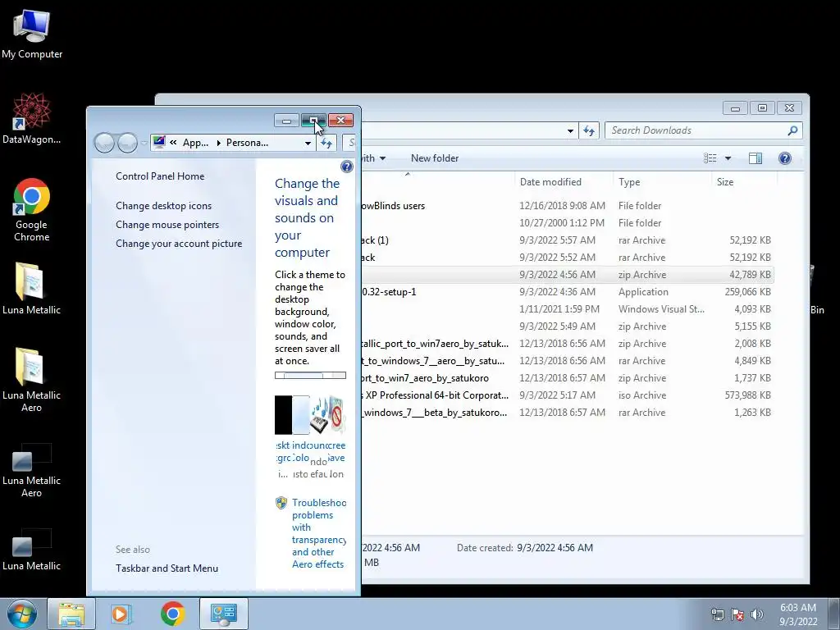The width and height of the screenshot is (840, 630).
Task: Click New folder in Downloads toolbar
Action: [435, 158]
